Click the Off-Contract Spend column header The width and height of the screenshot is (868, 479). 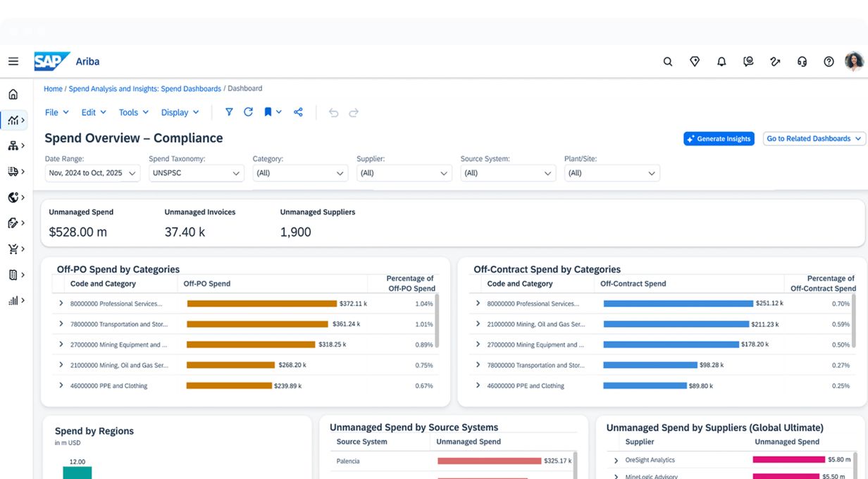(x=633, y=284)
